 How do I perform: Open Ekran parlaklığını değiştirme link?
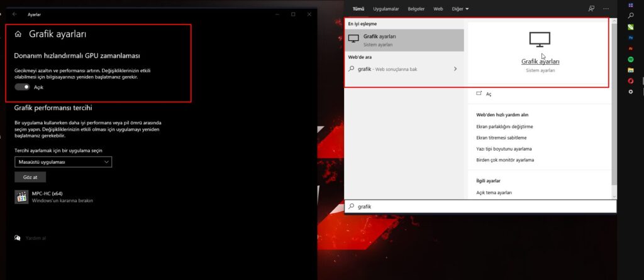coord(505,126)
